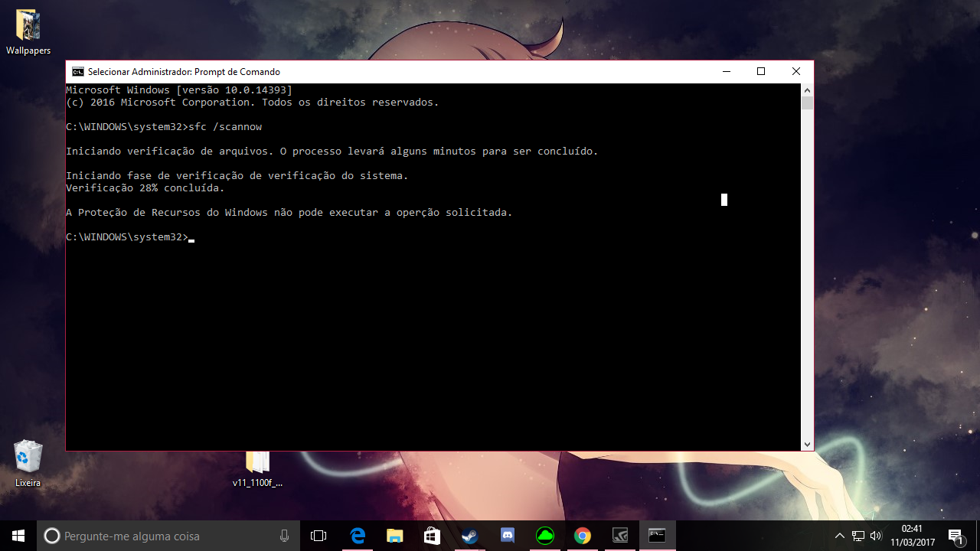
Task: Open Task View
Action: pyautogui.click(x=318, y=536)
